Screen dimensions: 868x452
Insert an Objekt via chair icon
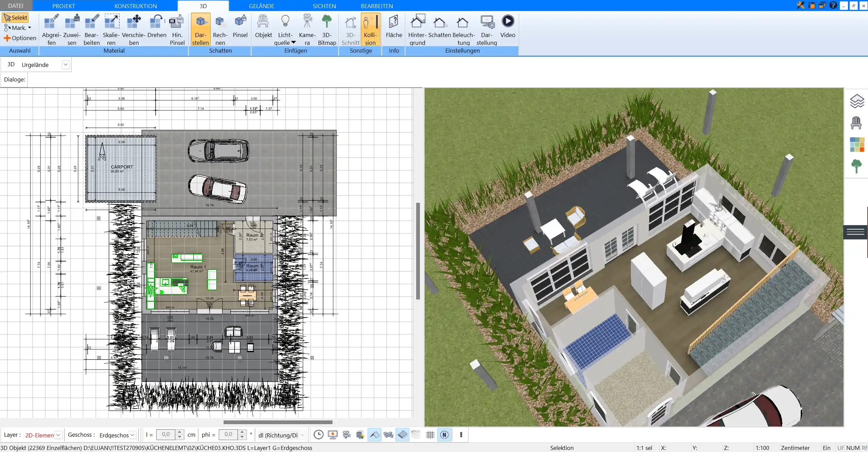point(263,26)
